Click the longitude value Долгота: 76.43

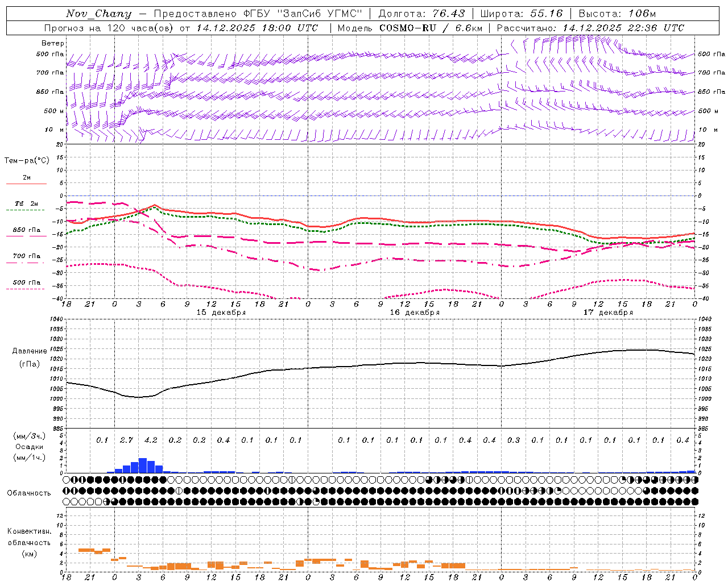[421, 14]
